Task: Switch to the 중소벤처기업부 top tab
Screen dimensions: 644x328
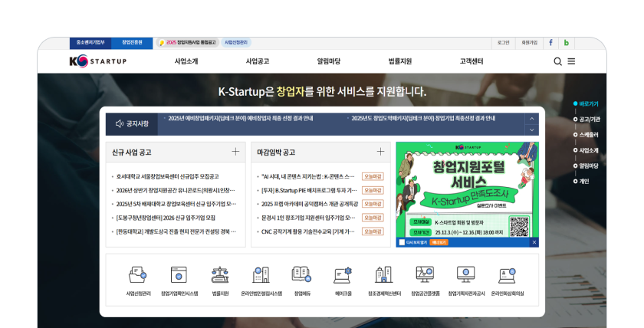Action: point(90,43)
